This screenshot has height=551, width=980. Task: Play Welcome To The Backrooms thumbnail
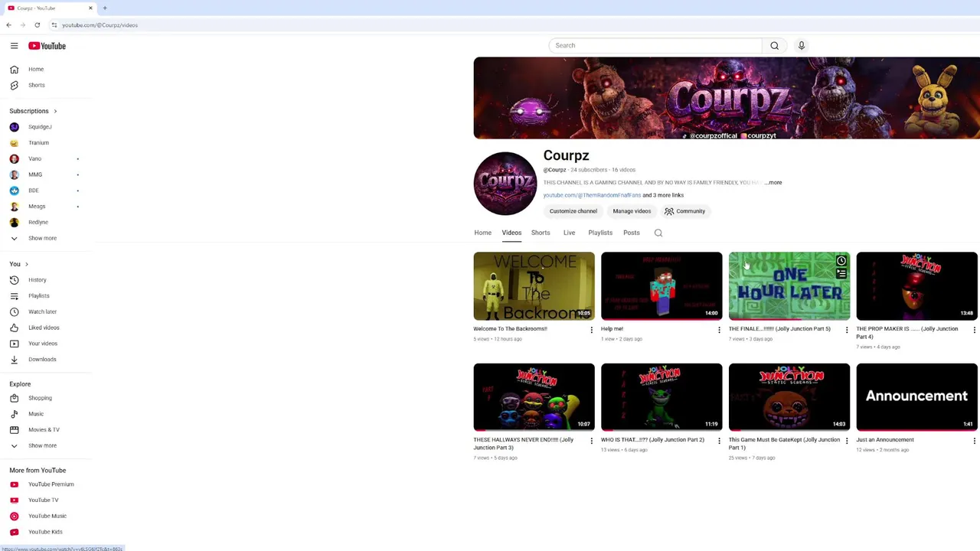[534, 286]
